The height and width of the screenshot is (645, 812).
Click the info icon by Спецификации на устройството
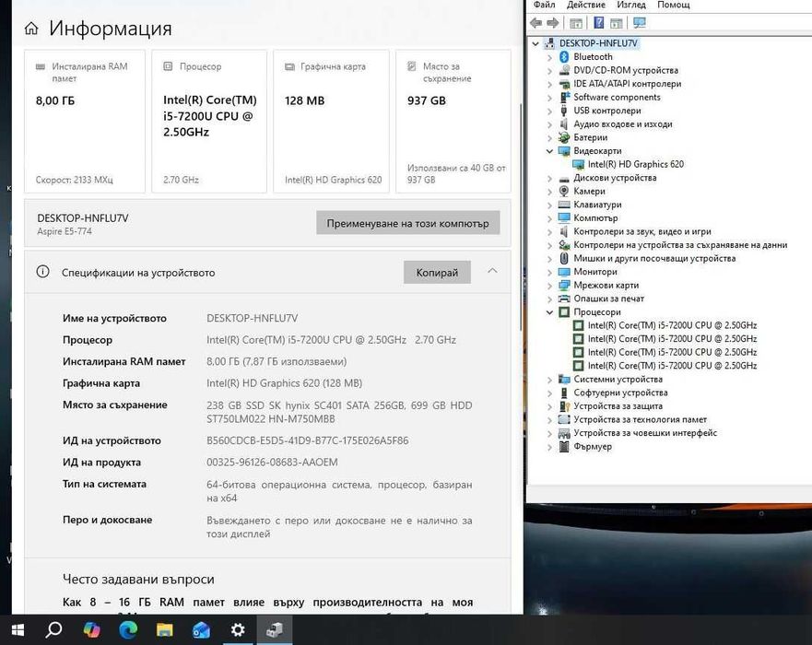(43, 271)
